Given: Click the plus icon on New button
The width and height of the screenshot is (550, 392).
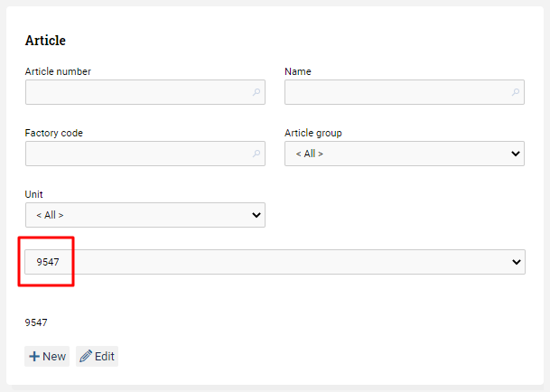Looking at the screenshot, I should pos(34,356).
